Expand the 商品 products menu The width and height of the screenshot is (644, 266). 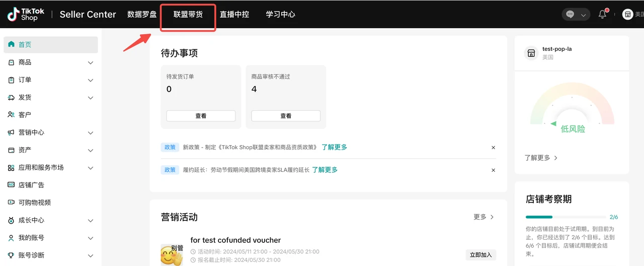pyautogui.click(x=91, y=62)
